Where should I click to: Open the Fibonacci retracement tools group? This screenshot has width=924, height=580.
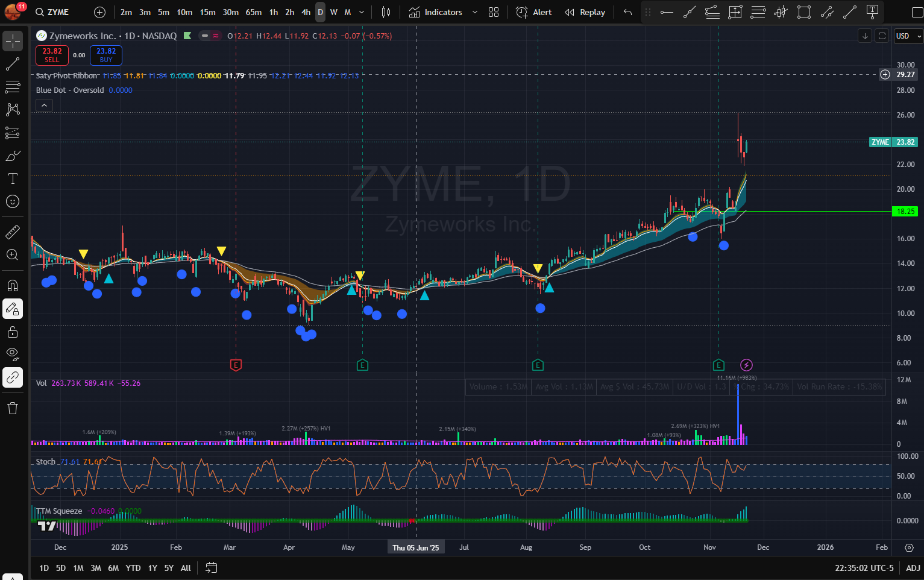13,87
